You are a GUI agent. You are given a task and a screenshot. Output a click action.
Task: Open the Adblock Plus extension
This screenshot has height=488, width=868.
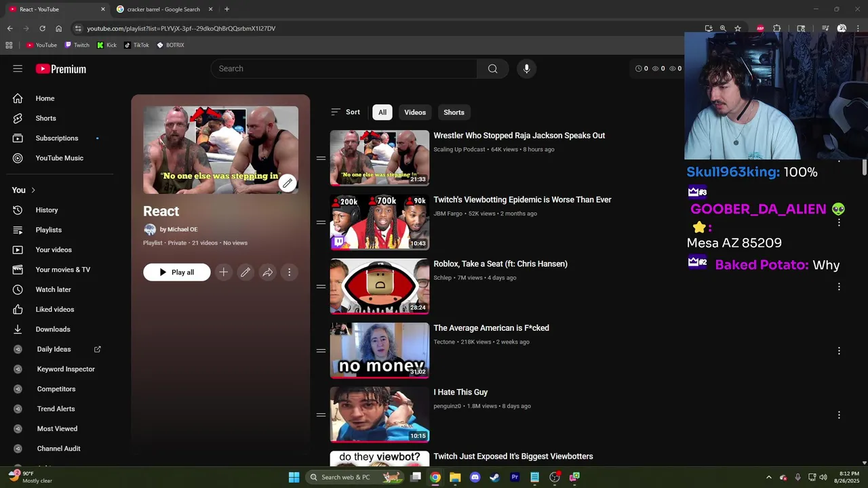(760, 28)
